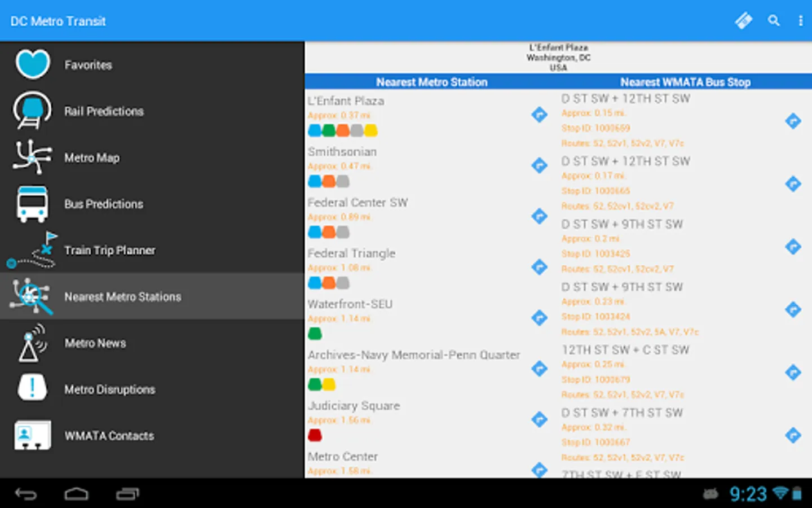This screenshot has height=508, width=812.
Task: Tap directions icon for Federal Center SW
Action: pos(540,216)
